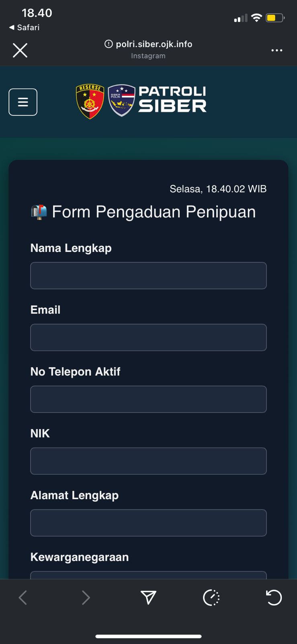Select the No Telepon Aktif field

148,399
